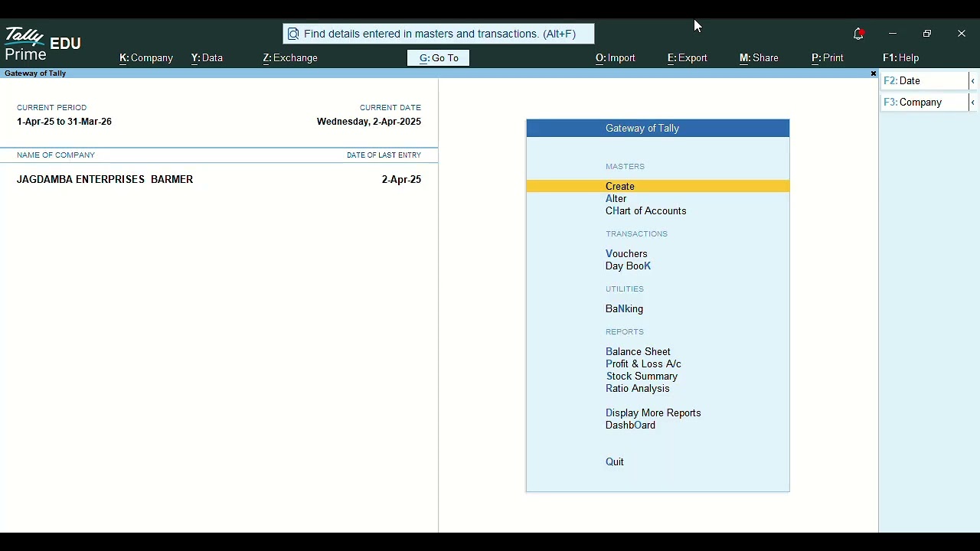This screenshot has height=551, width=980.
Task: Click the G: Go To button
Action: [x=439, y=58]
